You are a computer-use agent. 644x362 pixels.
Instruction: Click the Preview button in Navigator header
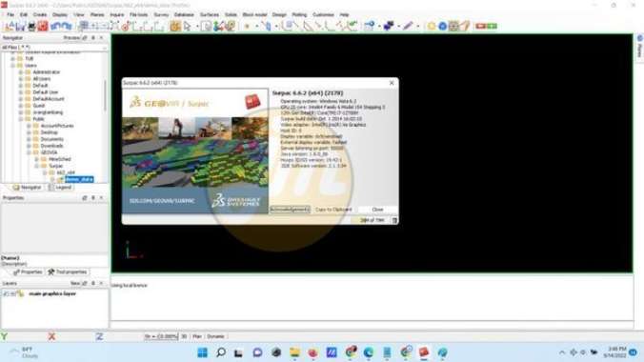pyautogui.click(x=71, y=38)
